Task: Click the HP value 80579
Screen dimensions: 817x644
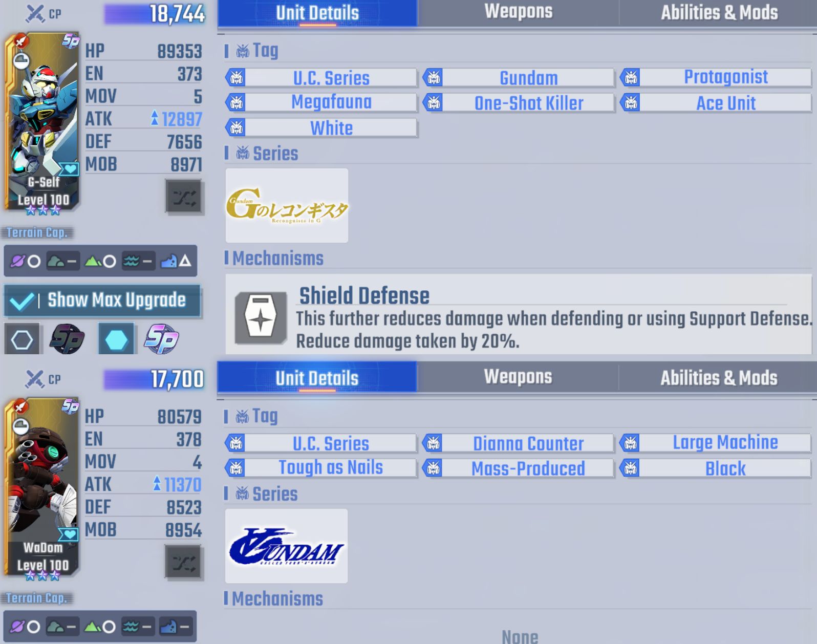Action: [179, 417]
